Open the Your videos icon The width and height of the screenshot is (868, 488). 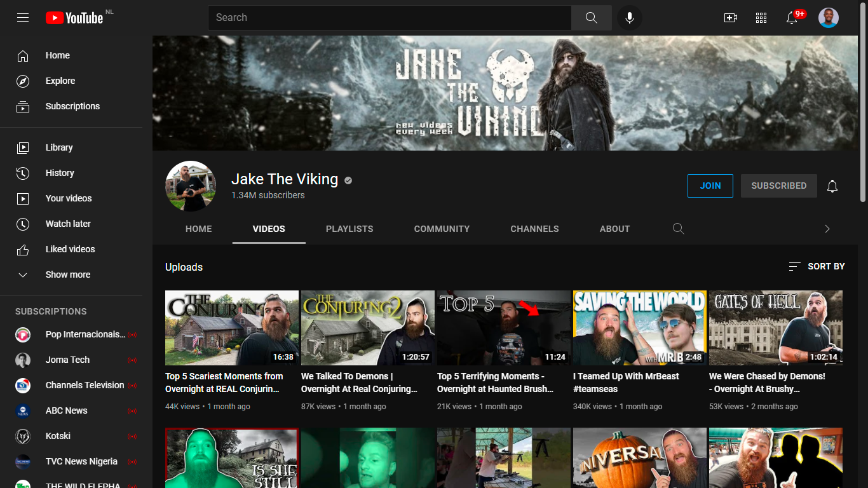point(23,198)
